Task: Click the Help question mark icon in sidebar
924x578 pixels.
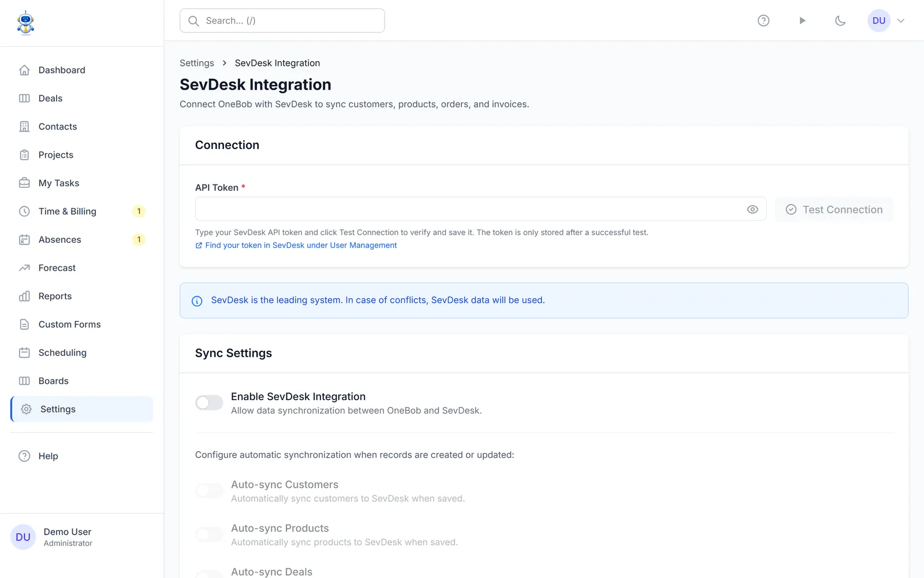Action: 24,456
